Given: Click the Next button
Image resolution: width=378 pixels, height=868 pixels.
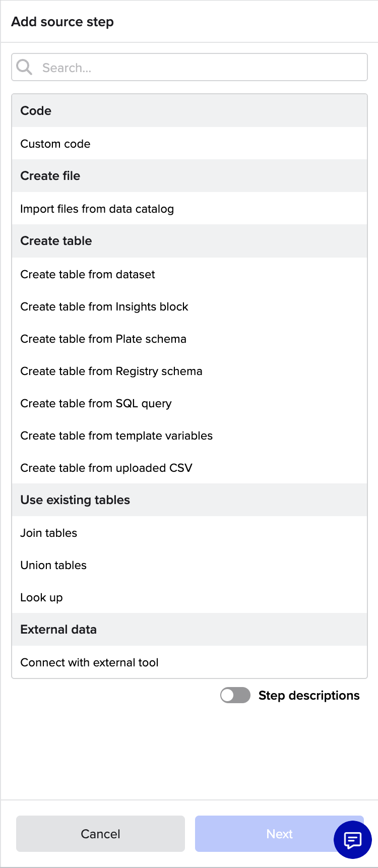Looking at the screenshot, I should 279,834.
